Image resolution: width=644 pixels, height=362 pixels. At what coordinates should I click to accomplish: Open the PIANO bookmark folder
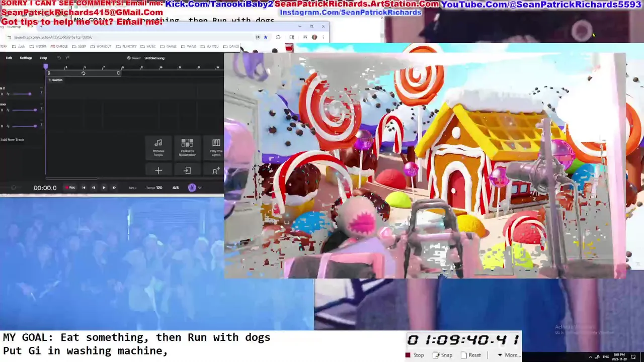coord(189,46)
